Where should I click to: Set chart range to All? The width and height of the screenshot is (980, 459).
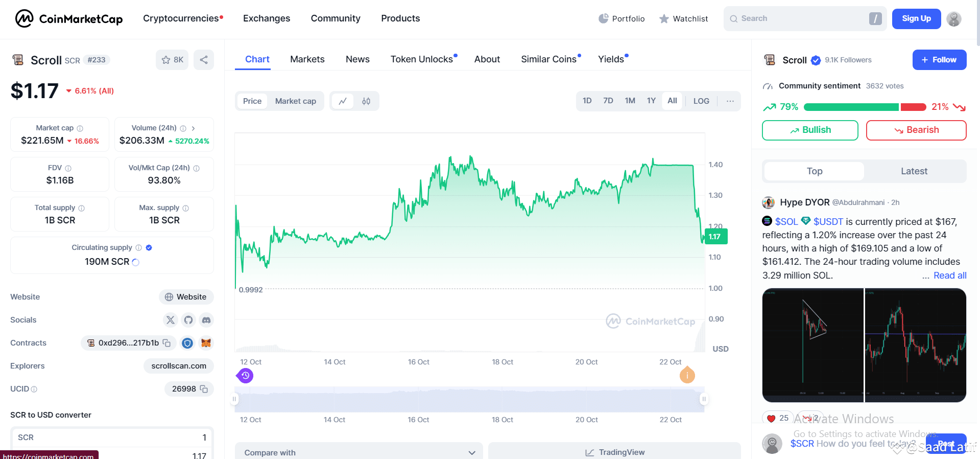(x=672, y=101)
